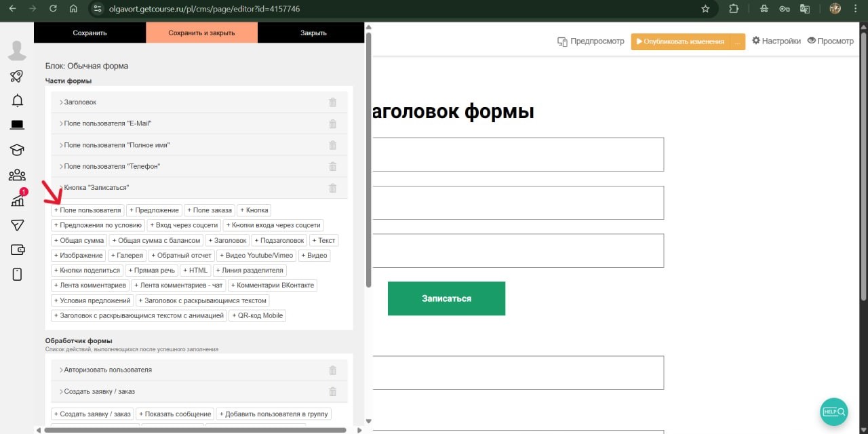Open "Настройки" gear settings link
This screenshot has width=868, height=434.
tap(776, 41)
